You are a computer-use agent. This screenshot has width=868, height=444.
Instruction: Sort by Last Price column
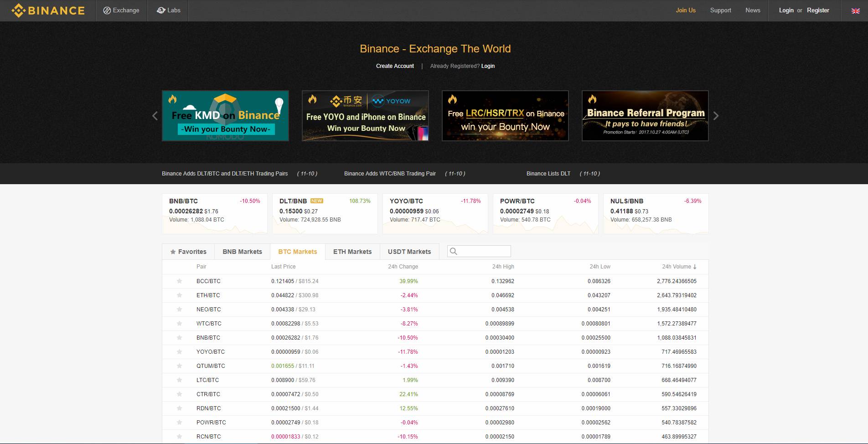click(283, 267)
